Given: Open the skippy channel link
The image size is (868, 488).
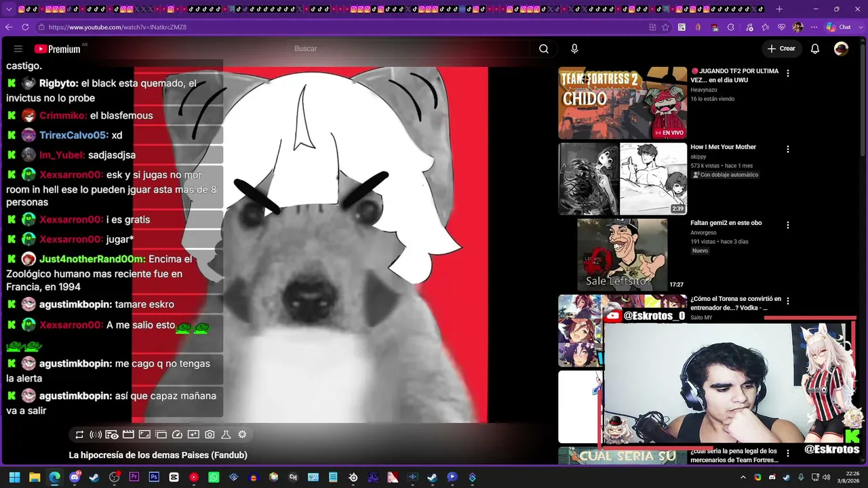Looking at the screenshot, I should 698,157.
